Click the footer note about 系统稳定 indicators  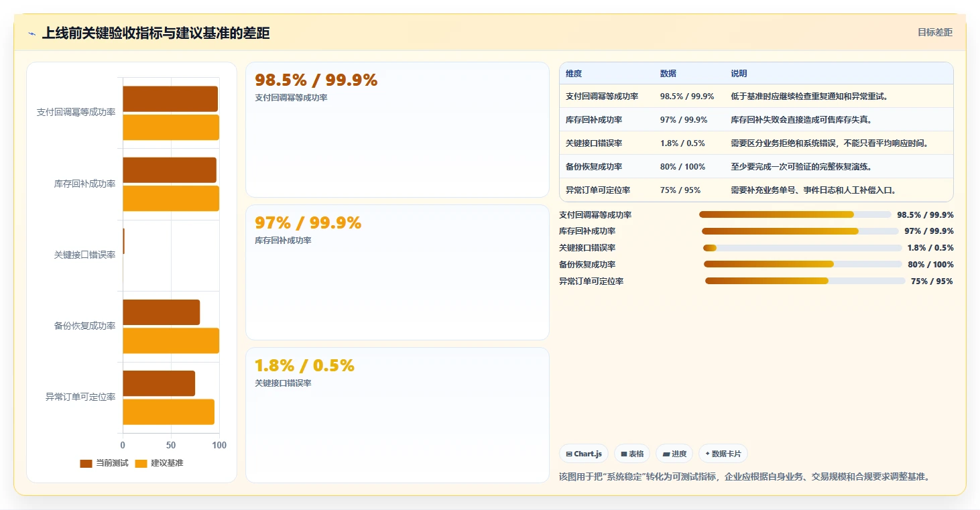point(745,476)
